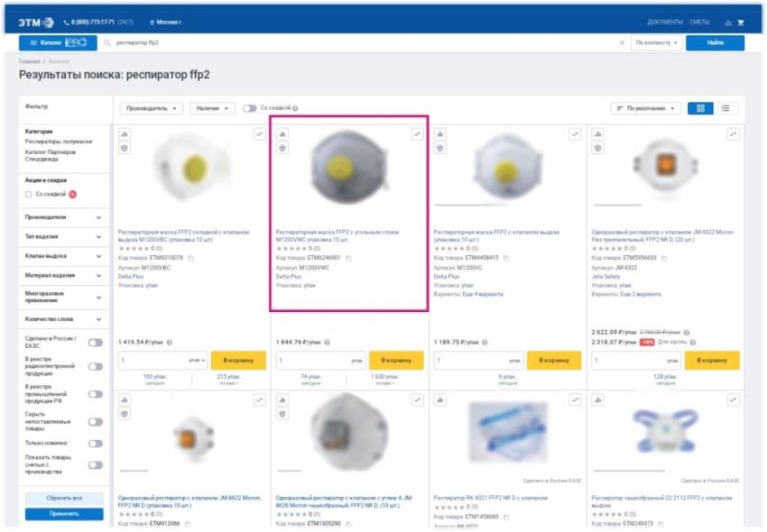Click the arrows icon on M1200VWC card
The width and height of the screenshot is (767, 532).
[x=417, y=134]
